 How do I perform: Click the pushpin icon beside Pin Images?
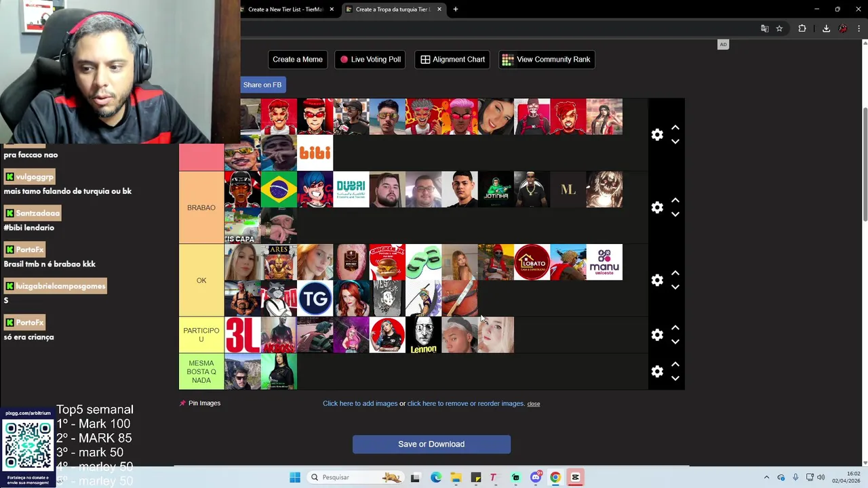[182, 403]
